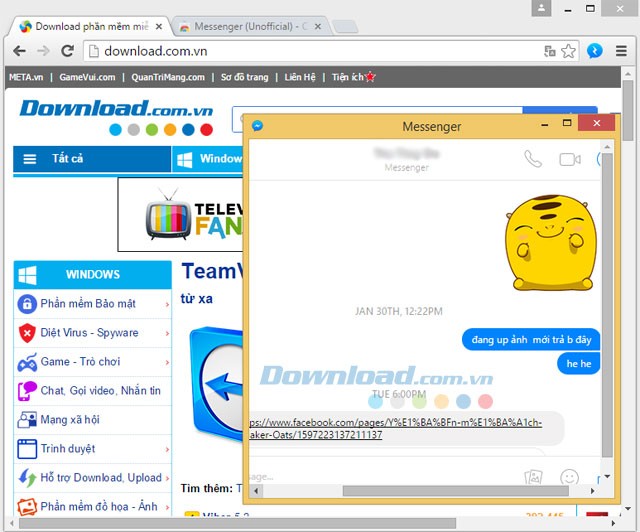The width and height of the screenshot is (640, 532).
Task: Click the browser page horizontal scrollbar thumb
Action: (237, 523)
